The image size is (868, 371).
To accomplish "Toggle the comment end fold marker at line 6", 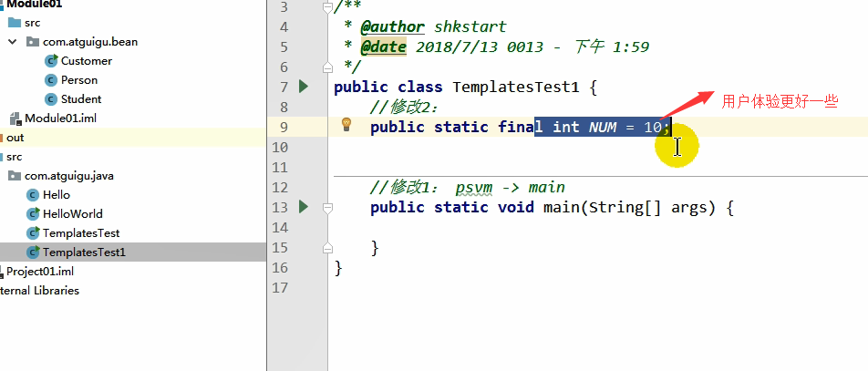I will (x=327, y=67).
